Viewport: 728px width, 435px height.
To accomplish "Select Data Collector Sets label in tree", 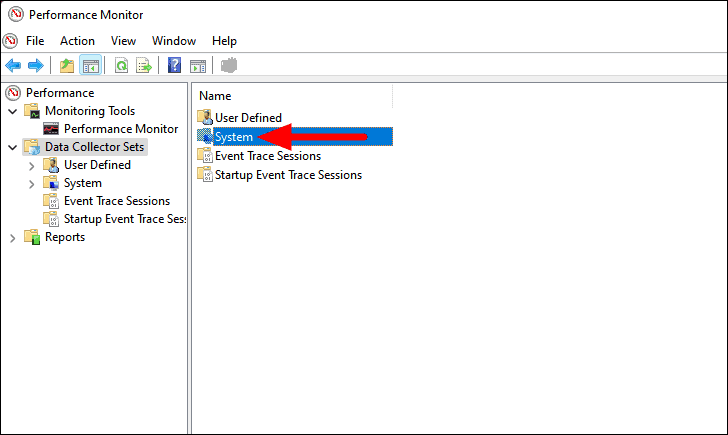I will coord(95,147).
